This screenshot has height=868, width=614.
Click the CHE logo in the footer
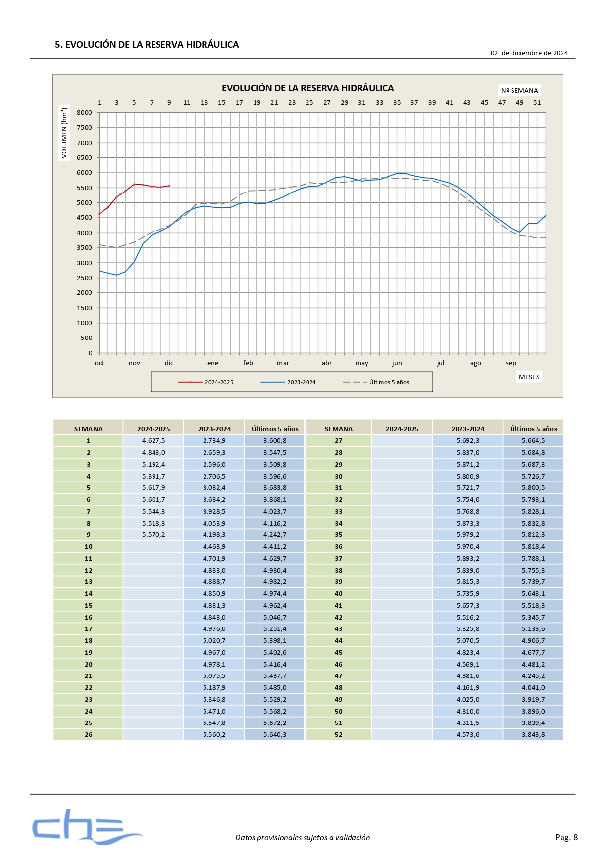[x=87, y=827]
